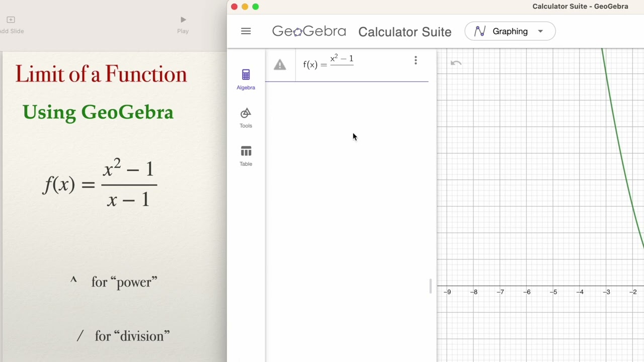The image size is (644, 362).
Task: Click the undo arrow in graph view
Action: (456, 63)
